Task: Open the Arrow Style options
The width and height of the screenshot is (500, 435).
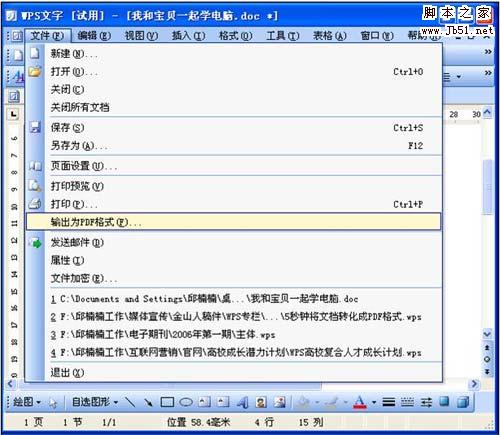Action: click(426, 402)
